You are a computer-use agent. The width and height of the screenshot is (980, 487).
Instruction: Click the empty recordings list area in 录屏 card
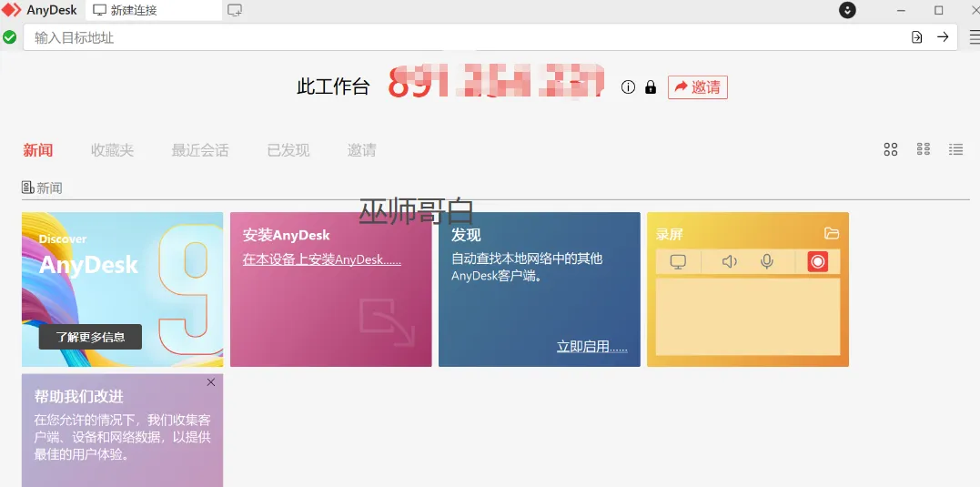click(748, 317)
